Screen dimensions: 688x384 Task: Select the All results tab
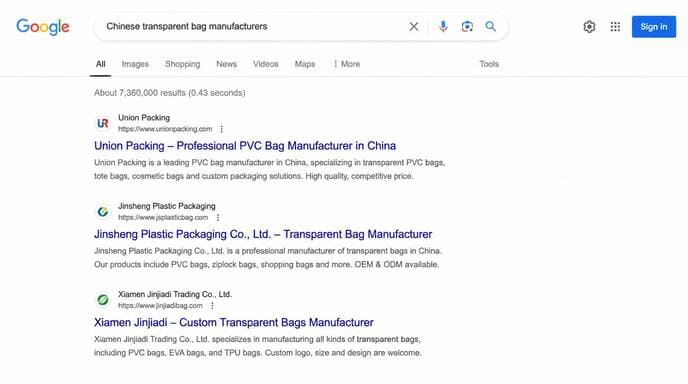pos(100,64)
